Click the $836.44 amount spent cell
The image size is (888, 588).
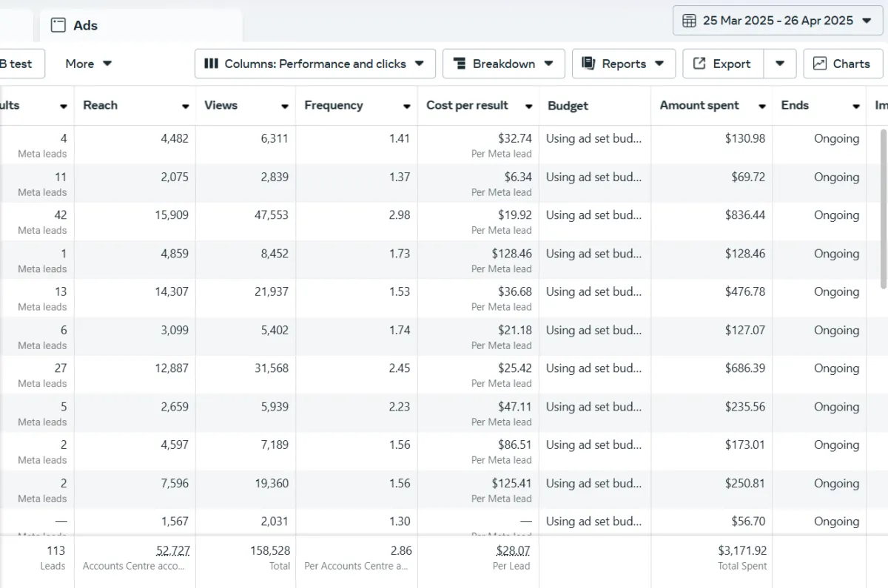(744, 215)
